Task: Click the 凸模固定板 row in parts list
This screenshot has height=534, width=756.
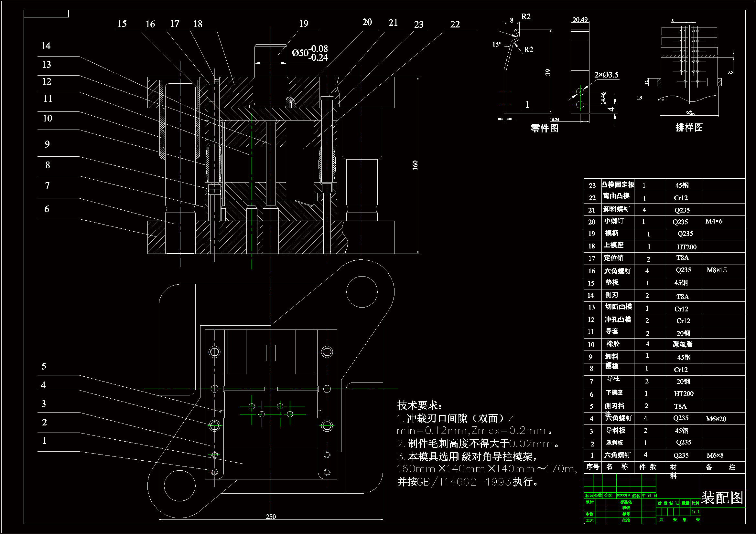Action: point(618,185)
